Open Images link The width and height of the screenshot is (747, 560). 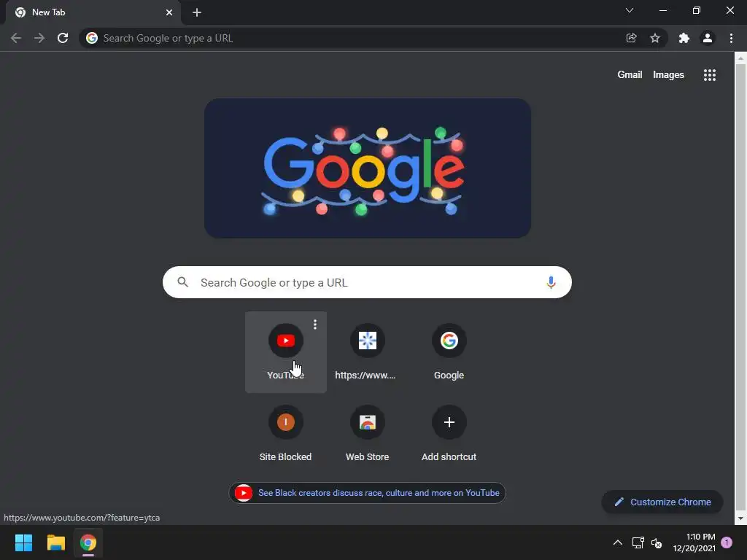click(x=668, y=75)
